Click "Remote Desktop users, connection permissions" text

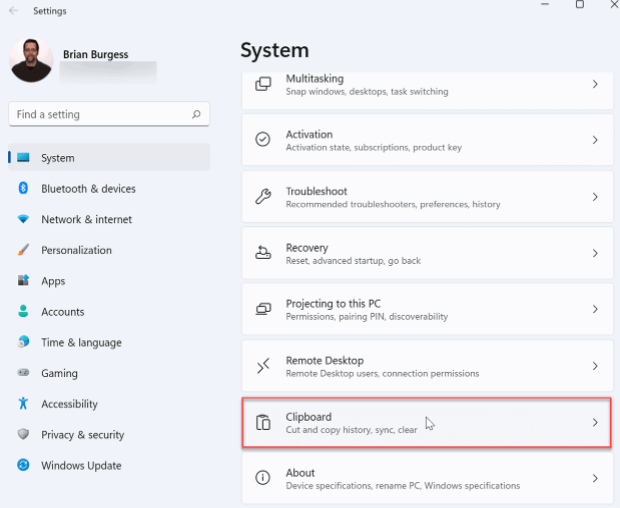[x=382, y=374]
